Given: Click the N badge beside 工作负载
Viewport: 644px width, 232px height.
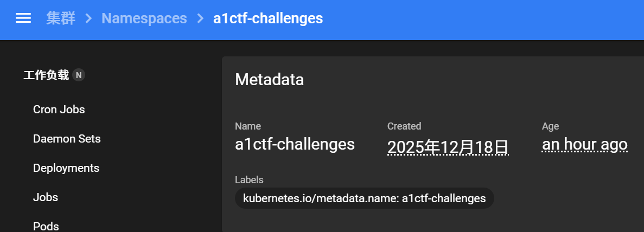Looking at the screenshot, I should 79,75.
